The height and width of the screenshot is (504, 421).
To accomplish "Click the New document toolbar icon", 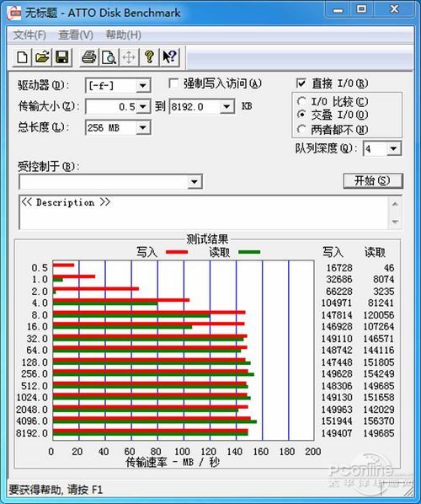I will [22, 57].
